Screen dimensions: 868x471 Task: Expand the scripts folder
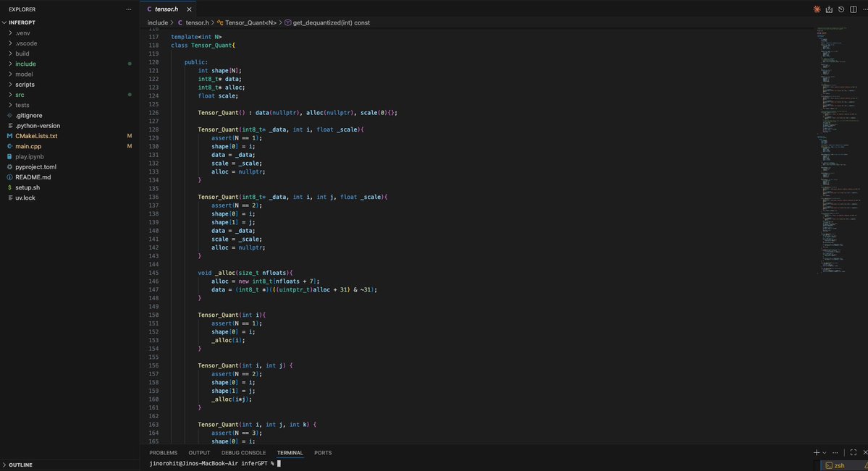coord(25,85)
